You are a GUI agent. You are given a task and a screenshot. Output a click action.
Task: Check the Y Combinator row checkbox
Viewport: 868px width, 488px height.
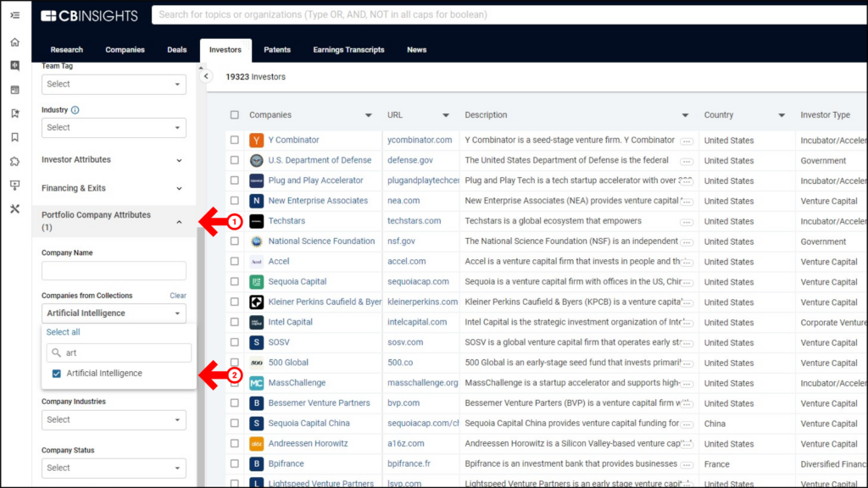[x=235, y=140]
